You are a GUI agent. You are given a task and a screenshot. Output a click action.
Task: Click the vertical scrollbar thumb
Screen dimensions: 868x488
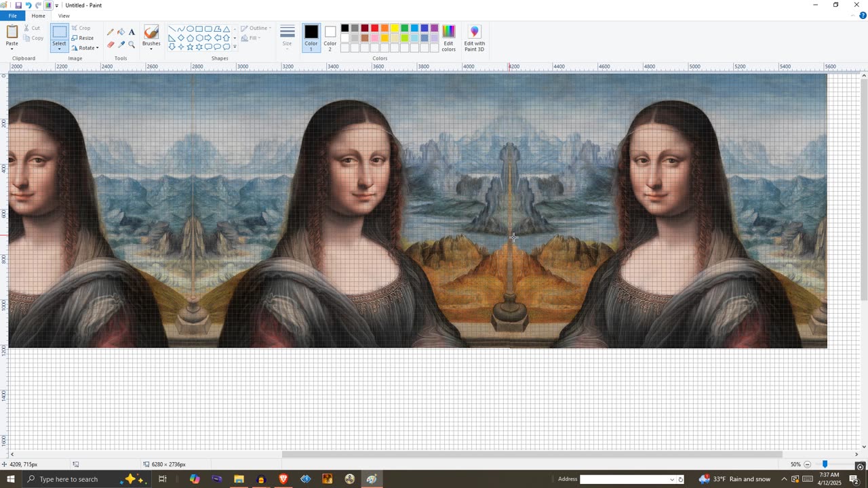click(863, 191)
